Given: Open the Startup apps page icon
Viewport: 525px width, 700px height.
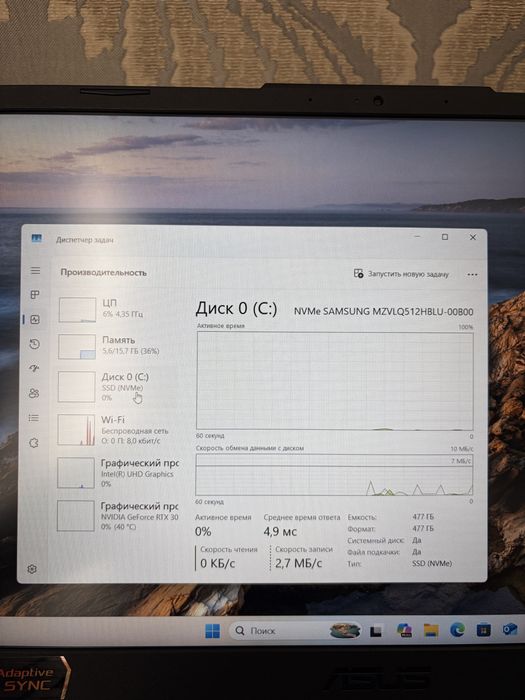Looking at the screenshot, I should pyautogui.click(x=34, y=368).
